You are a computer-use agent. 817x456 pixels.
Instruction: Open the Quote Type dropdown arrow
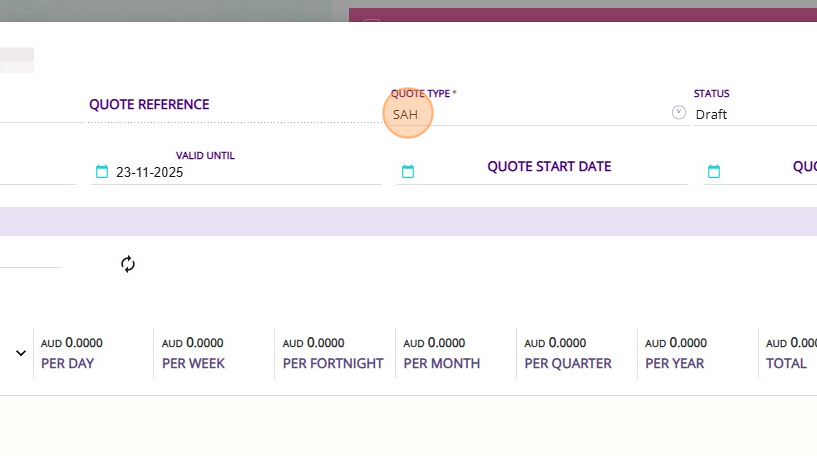coord(679,113)
